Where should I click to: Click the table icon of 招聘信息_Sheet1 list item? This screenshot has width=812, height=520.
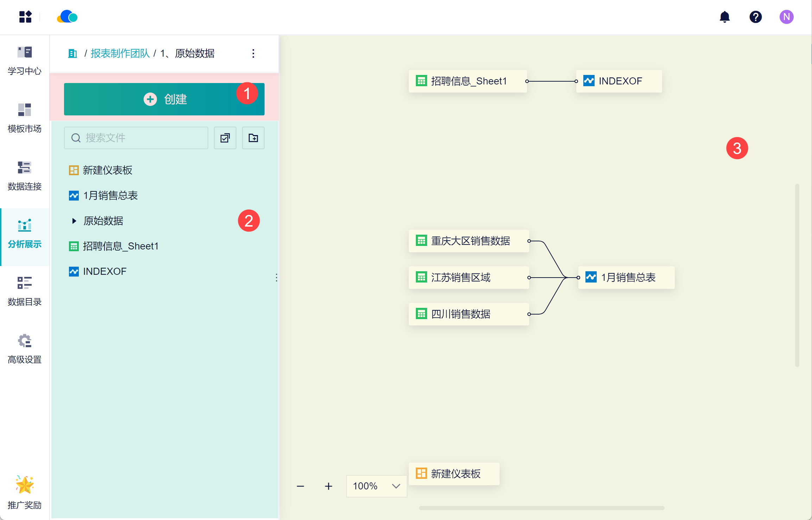coord(74,246)
